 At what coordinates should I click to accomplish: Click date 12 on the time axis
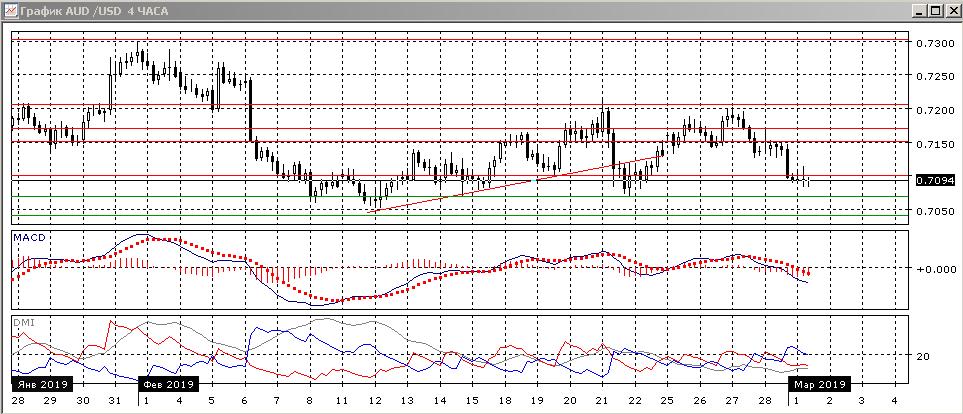(x=375, y=400)
